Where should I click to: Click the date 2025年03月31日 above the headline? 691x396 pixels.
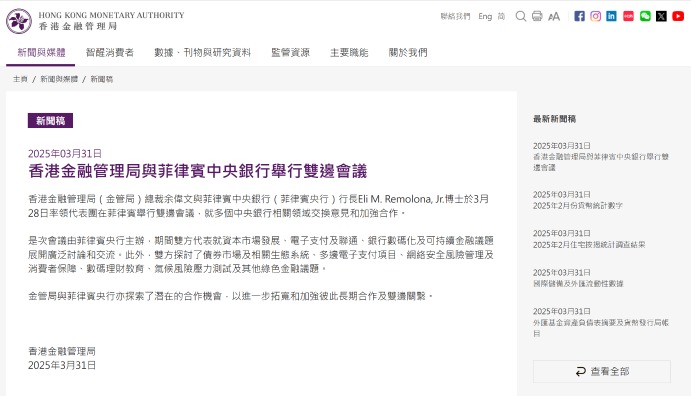(x=65, y=153)
